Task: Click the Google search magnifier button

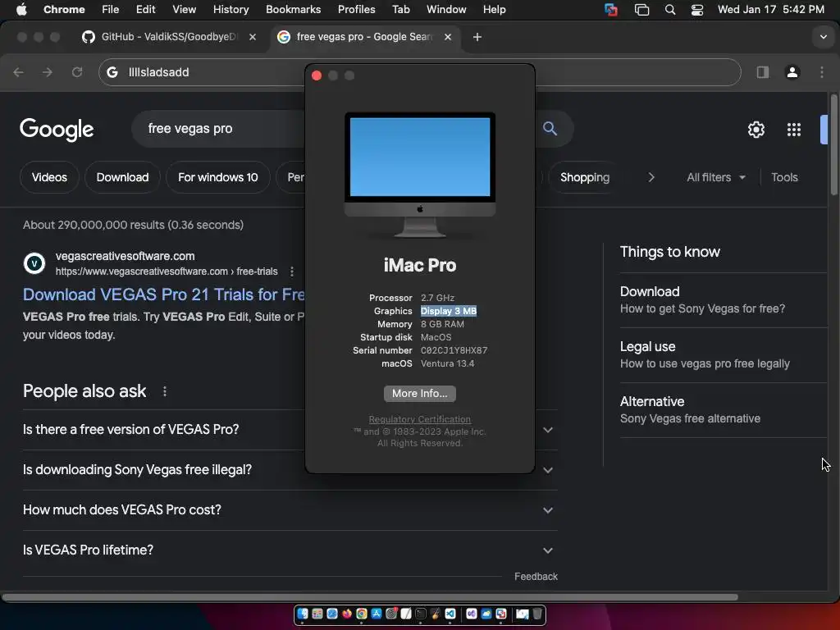Action: click(x=550, y=129)
